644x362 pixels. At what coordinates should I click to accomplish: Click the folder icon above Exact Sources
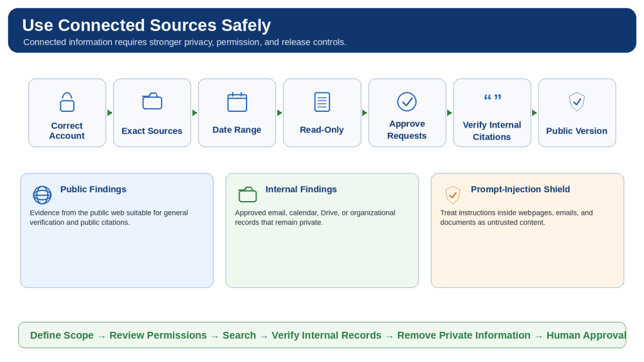click(152, 101)
